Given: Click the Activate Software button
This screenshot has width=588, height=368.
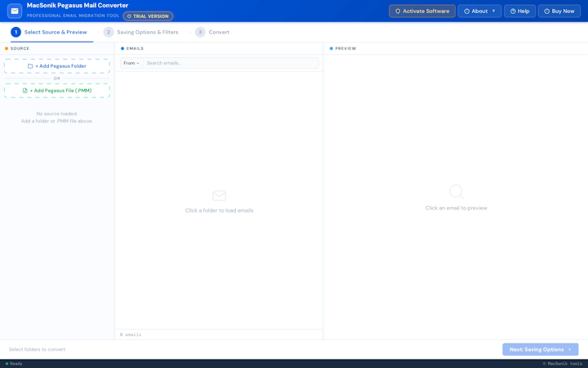Looking at the screenshot, I should tap(422, 11).
